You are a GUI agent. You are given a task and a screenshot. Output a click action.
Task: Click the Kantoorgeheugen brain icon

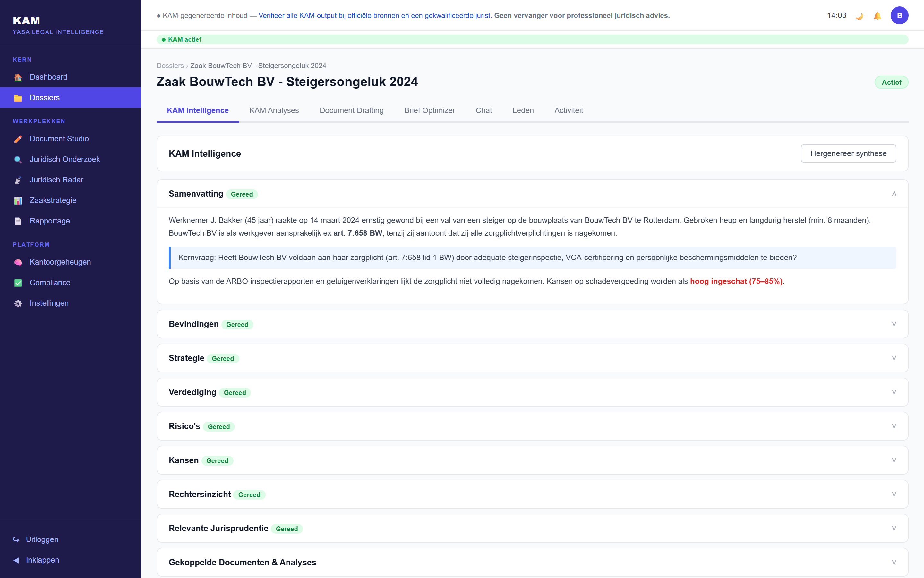point(18,262)
